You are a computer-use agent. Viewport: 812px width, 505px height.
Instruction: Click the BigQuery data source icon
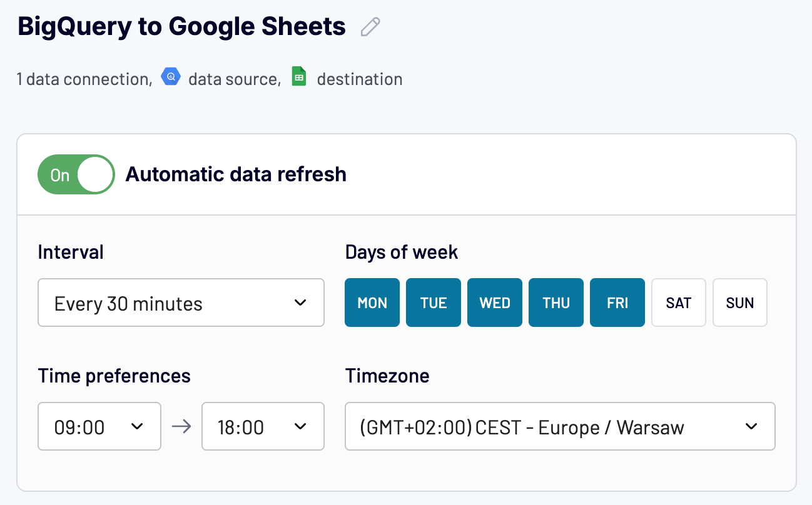coord(171,76)
